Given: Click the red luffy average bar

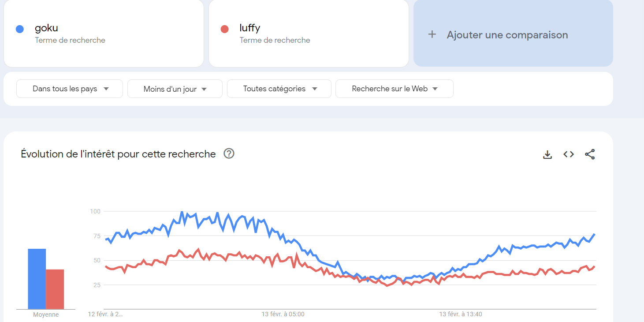Looking at the screenshot, I should [55, 289].
